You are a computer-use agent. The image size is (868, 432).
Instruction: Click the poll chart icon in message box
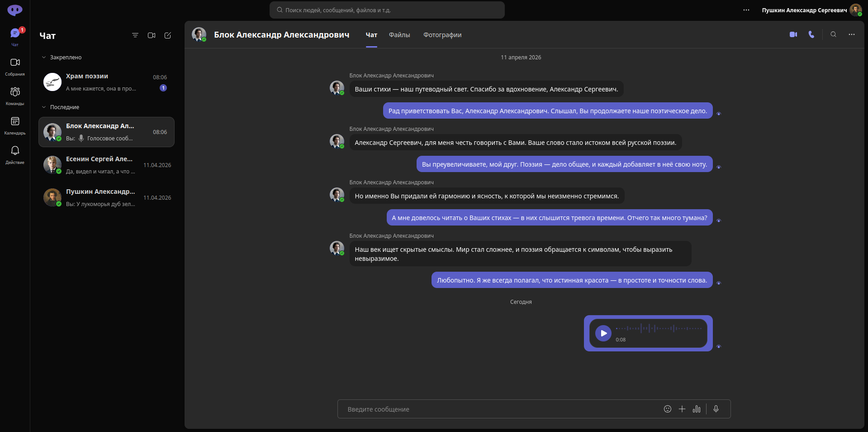point(697,409)
